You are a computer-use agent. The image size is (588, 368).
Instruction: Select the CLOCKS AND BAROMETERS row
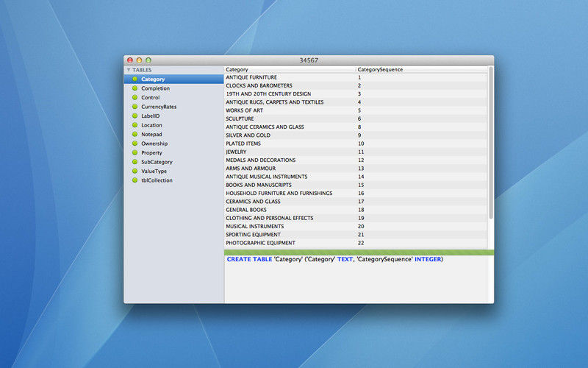(356, 85)
